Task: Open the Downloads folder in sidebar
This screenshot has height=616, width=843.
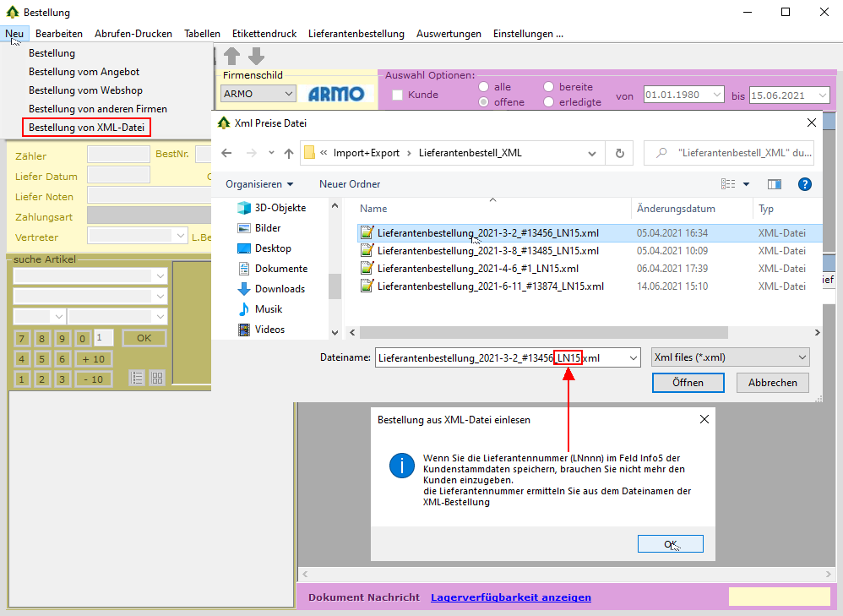Action: tap(280, 289)
